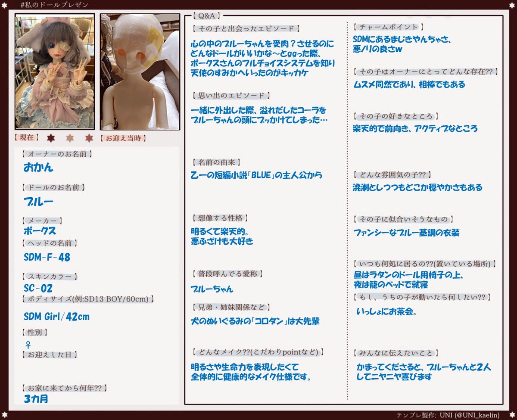Click the 【チャームポイント】 question
The image size is (517, 420).
(x=389, y=27)
